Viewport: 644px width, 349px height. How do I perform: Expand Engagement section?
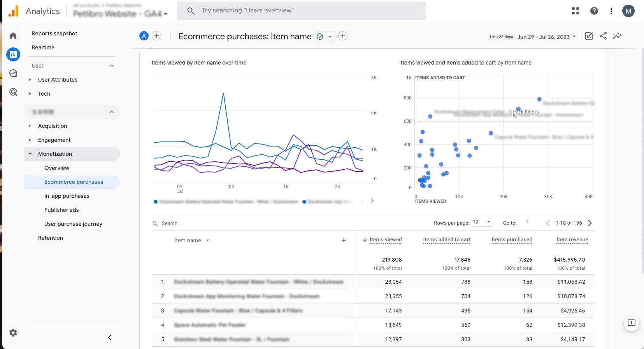pos(30,140)
